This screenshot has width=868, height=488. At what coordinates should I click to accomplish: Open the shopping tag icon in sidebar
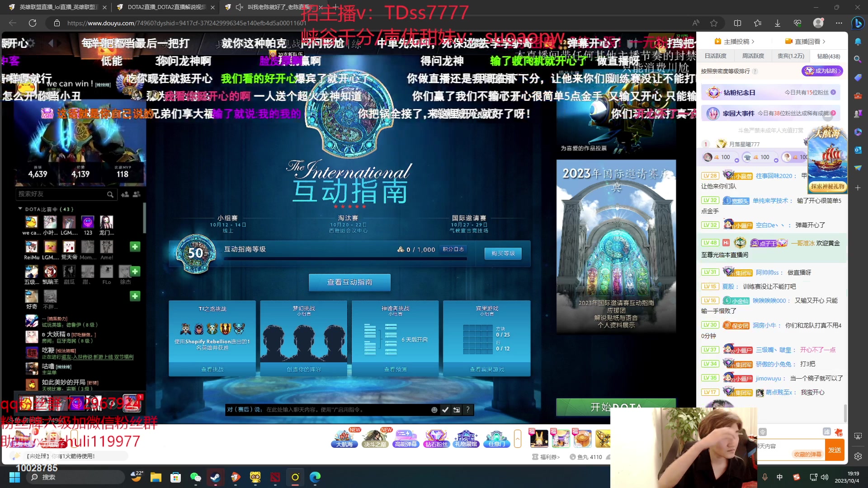coord(858,78)
